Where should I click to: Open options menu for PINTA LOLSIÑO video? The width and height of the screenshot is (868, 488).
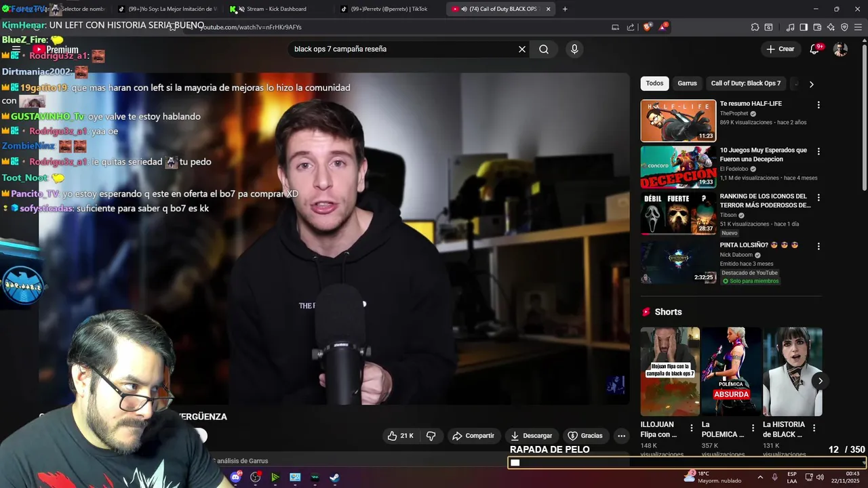click(818, 246)
